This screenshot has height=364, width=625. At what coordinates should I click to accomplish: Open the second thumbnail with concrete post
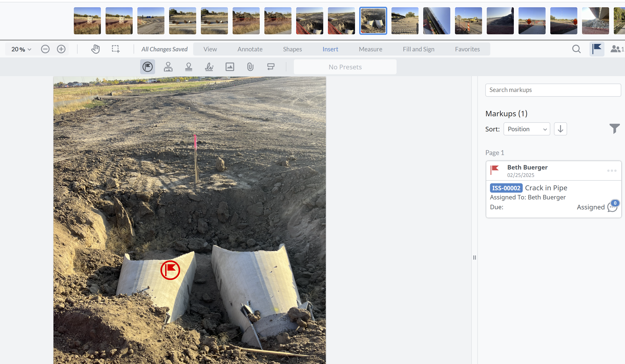[x=119, y=21]
